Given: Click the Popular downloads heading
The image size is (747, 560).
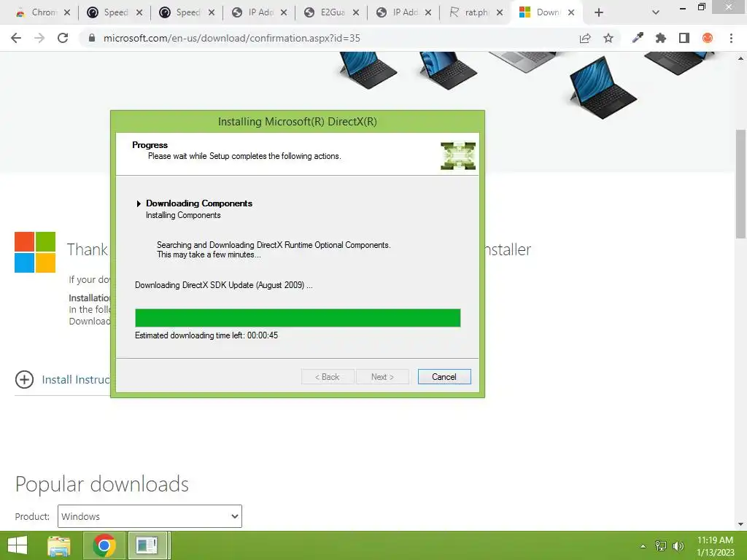Looking at the screenshot, I should click(x=102, y=484).
